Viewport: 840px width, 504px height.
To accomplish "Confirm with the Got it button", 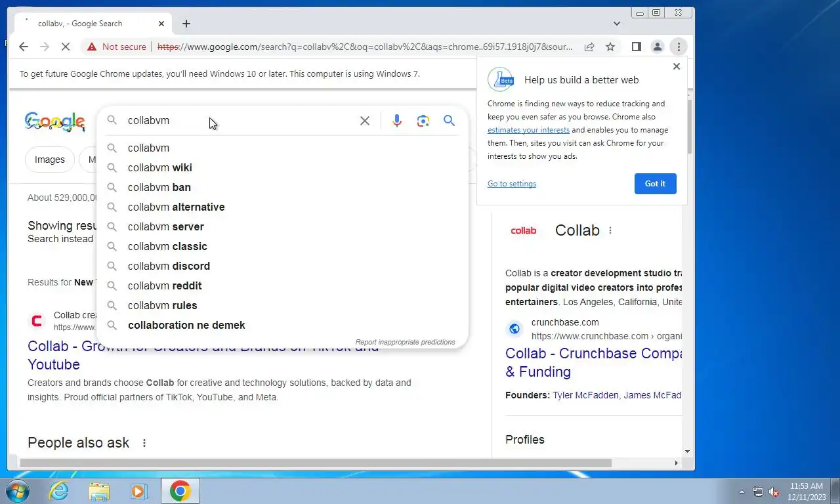I will pyautogui.click(x=655, y=184).
